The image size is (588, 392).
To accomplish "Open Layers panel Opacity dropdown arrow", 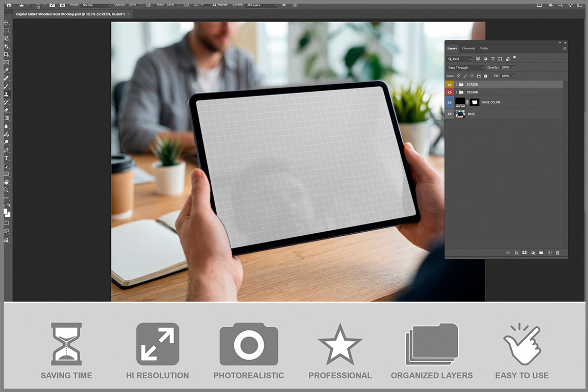I will tap(513, 67).
